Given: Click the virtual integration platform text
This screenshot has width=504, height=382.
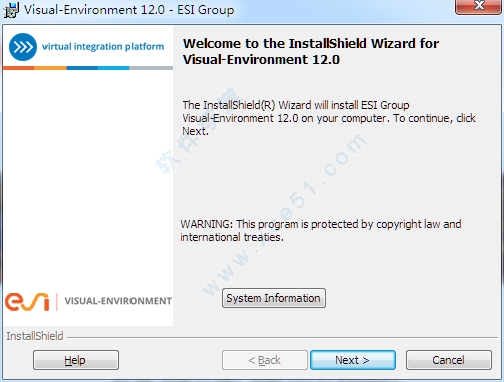Looking at the screenshot, I should coord(103,46).
